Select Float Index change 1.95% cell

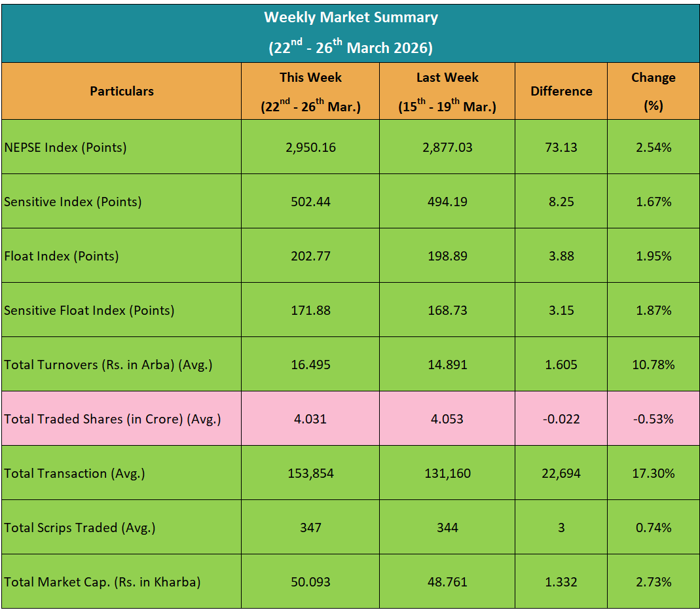[653, 256]
